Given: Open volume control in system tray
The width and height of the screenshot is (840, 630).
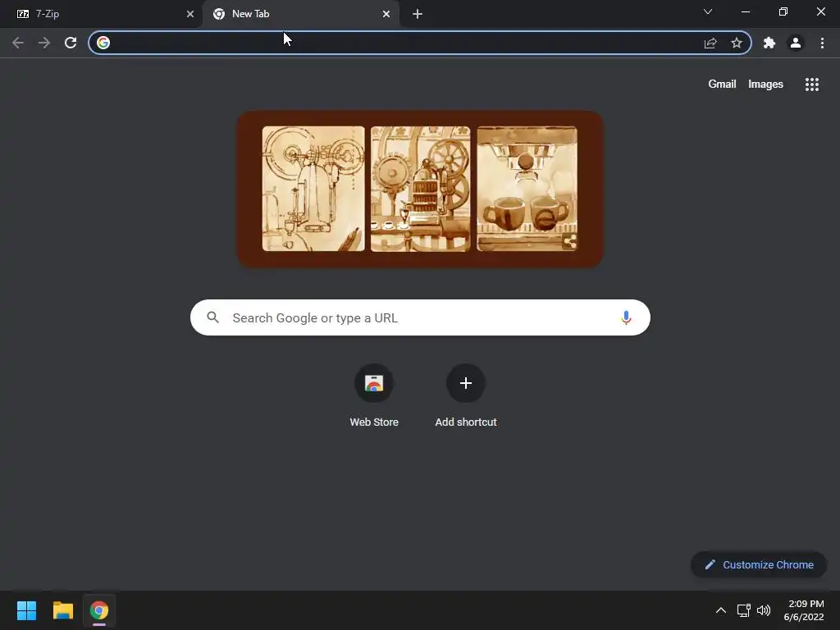Looking at the screenshot, I should (764, 610).
